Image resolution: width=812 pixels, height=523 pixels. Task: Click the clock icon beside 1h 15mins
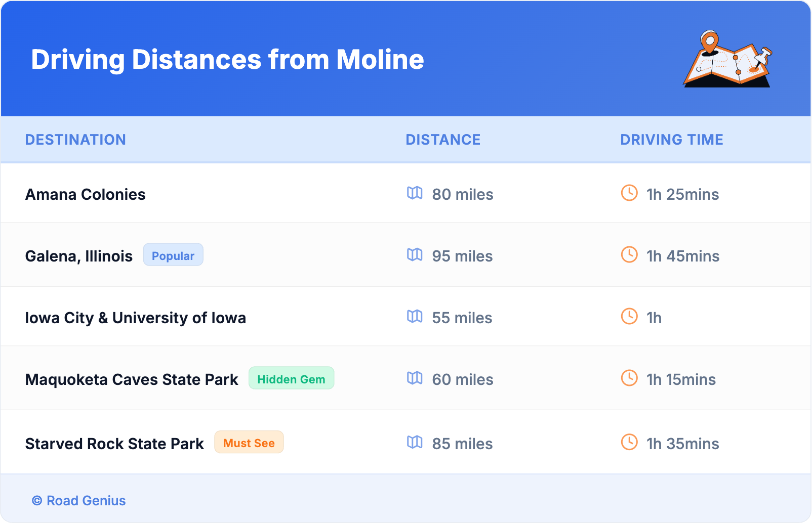click(x=629, y=378)
